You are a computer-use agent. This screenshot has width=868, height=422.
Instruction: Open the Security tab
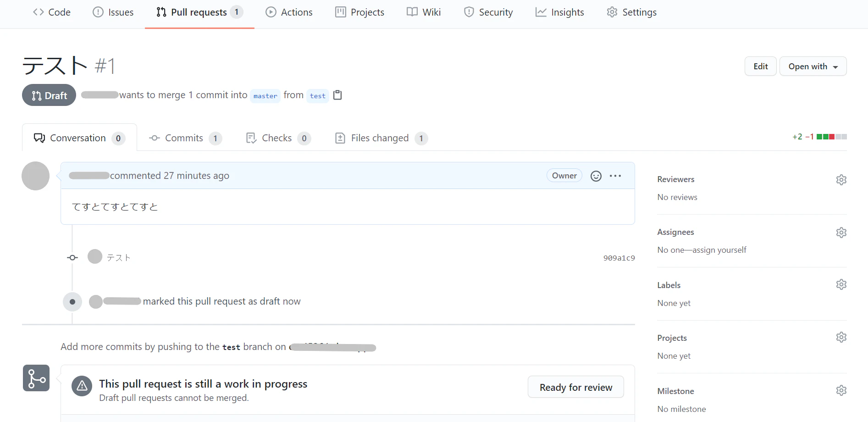[x=488, y=12]
